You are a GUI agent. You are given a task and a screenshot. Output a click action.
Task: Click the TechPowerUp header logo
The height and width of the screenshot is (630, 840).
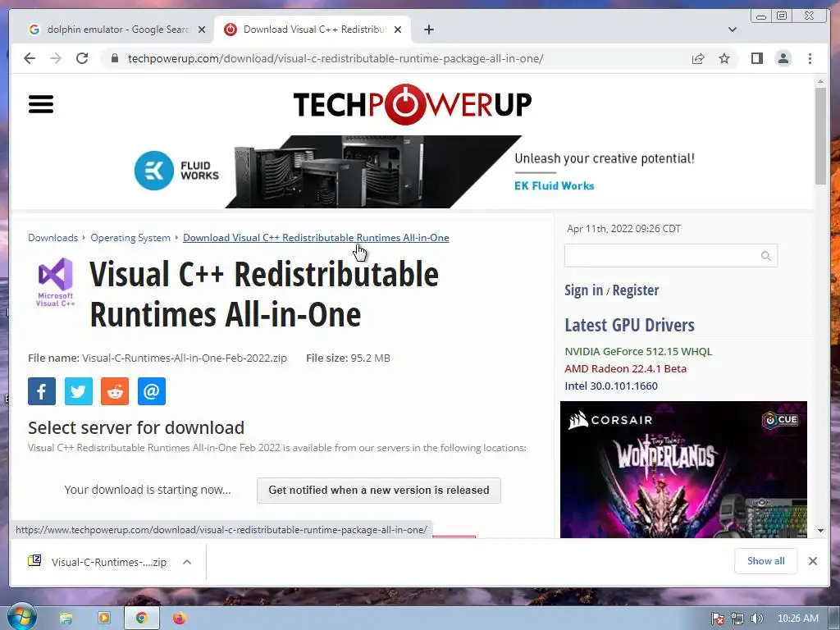tap(413, 104)
